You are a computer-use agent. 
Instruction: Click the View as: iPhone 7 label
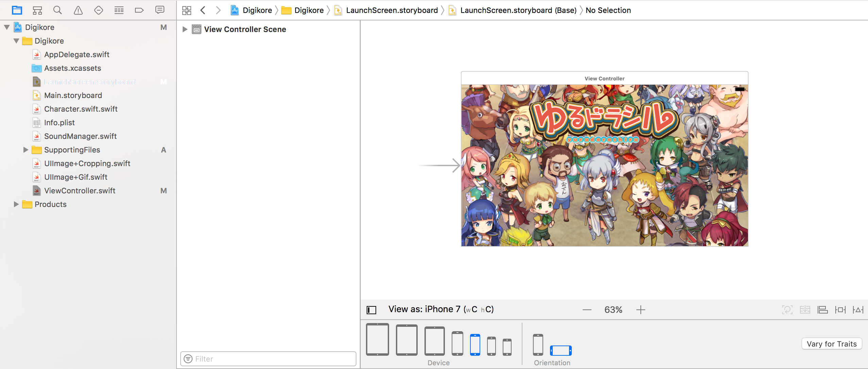441,309
